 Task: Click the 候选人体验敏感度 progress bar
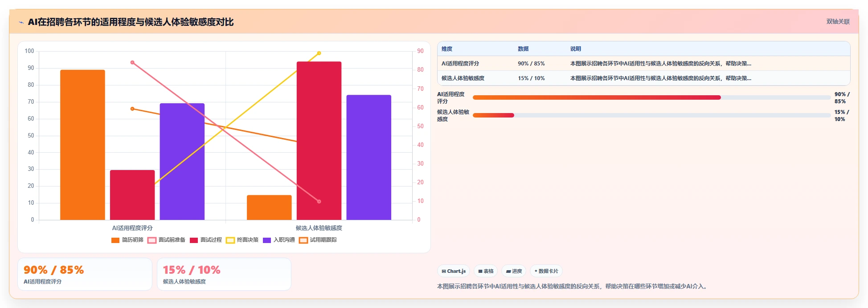click(651, 115)
